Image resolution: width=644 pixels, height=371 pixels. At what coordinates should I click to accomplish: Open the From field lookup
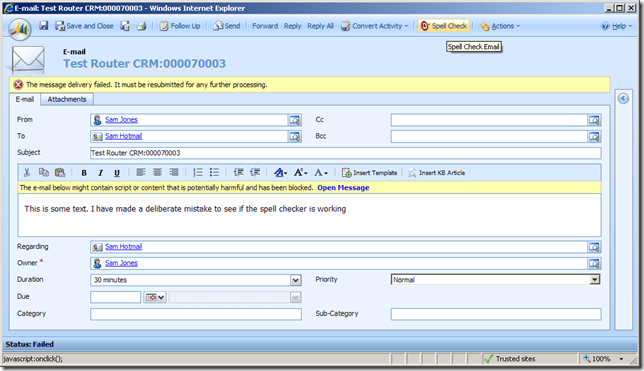click(x=295, y=120)
